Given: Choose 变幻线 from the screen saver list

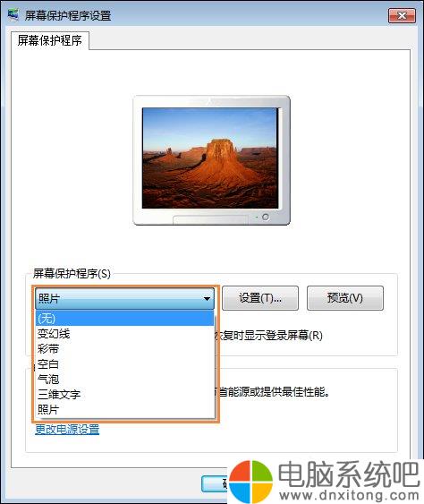Looking at the screenshot, I should point(124,334).
